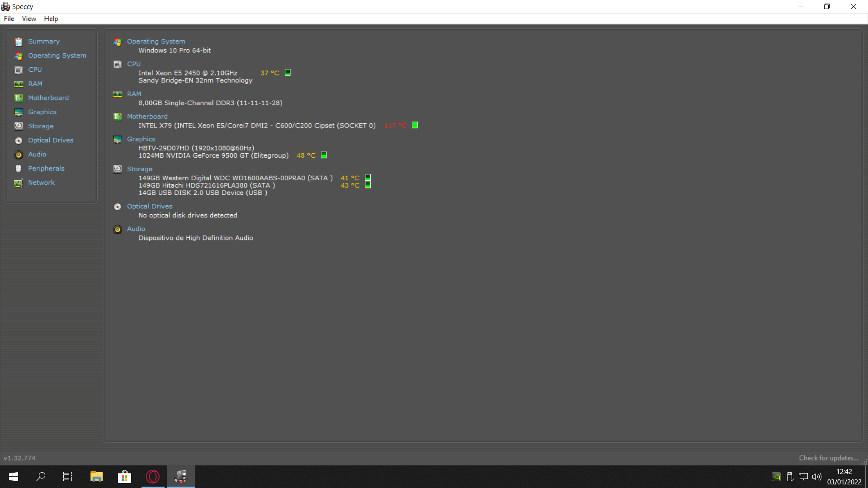Viewport: 868px width, 488px height.
Task: Open the View menu
Action: [x=29, y=19]
